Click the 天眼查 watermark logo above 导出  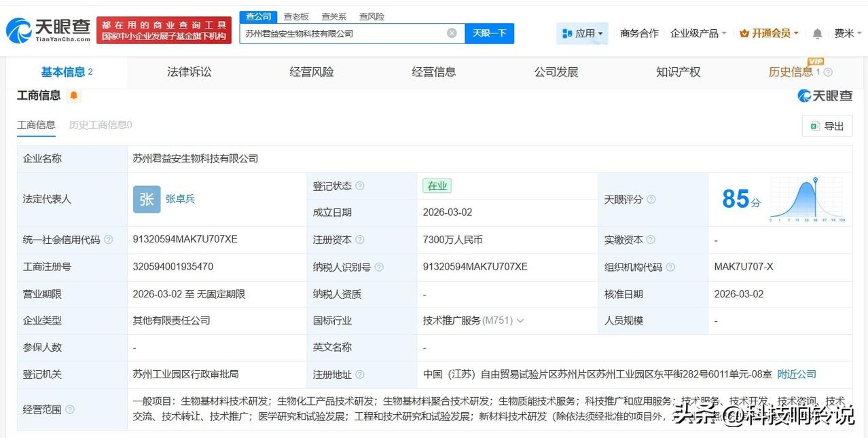(x=825, y=96)
